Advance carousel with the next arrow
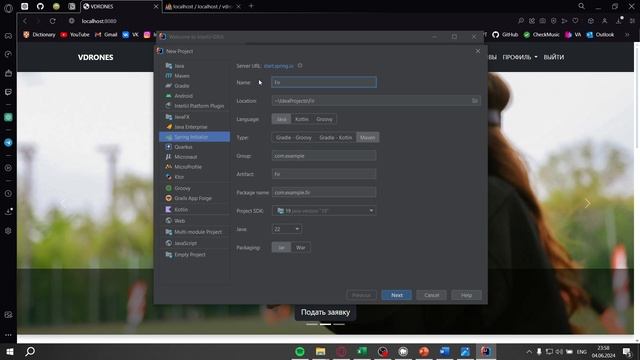This screenshot has width=640, height=360. pos(587,203)
